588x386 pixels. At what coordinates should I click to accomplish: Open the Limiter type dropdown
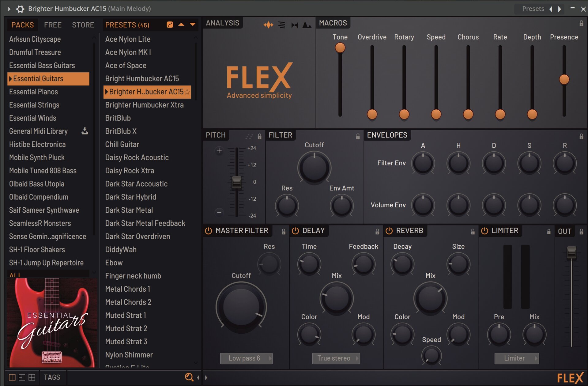click(x=517, y=358)
